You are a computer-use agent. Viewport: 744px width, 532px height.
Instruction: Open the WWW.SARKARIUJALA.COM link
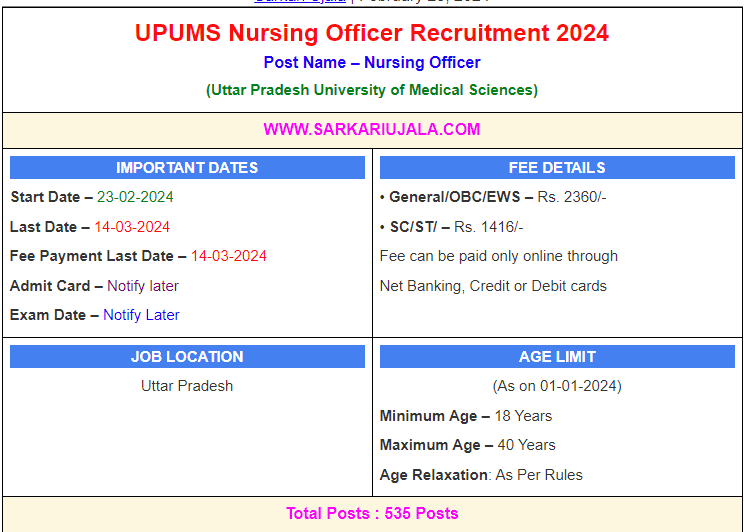click(x=372, y=129)
